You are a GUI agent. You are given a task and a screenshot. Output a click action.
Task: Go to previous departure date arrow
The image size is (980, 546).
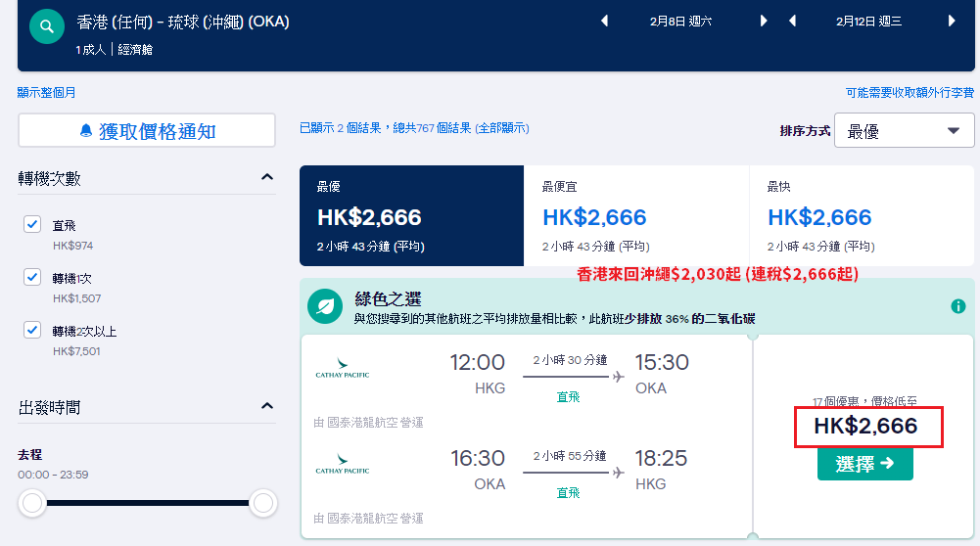(604, 21)
